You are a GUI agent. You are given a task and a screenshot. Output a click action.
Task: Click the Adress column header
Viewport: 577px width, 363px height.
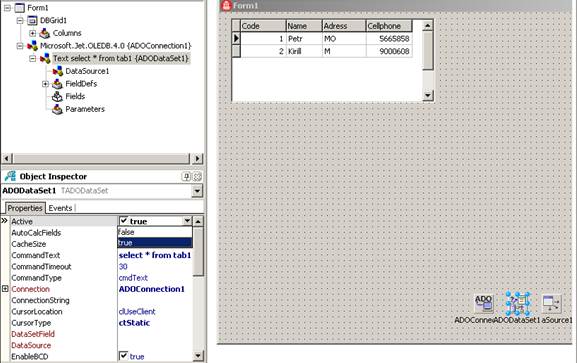pyautogui.click(x=344, y=26)
